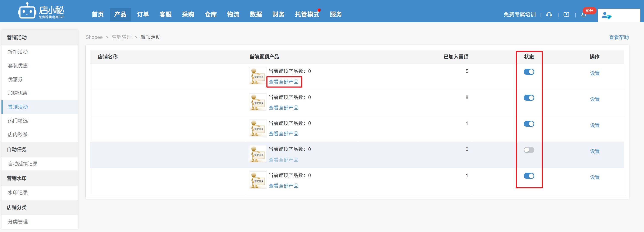The height and width of the screenshot is (232, 644).
Task: Click the user account avatar icon
Action: point(606,16)
